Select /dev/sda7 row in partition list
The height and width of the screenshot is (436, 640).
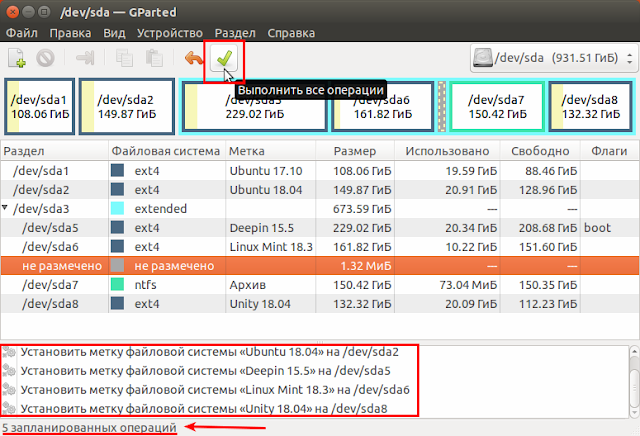coord(320,285)
